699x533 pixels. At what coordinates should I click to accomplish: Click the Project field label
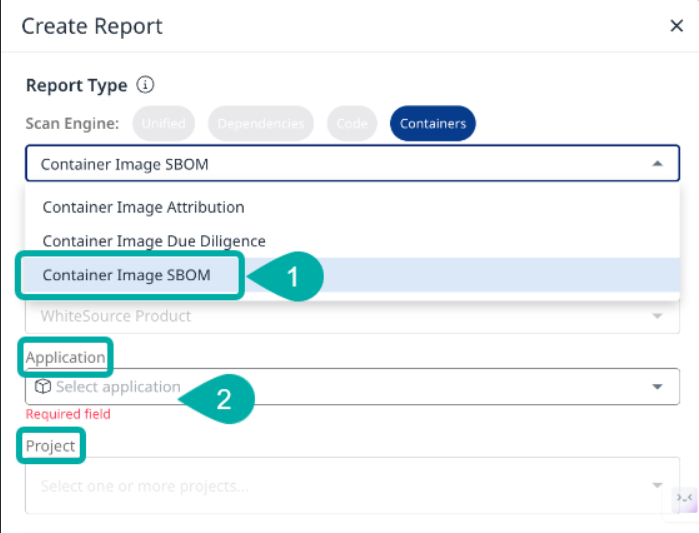point(51,446)
